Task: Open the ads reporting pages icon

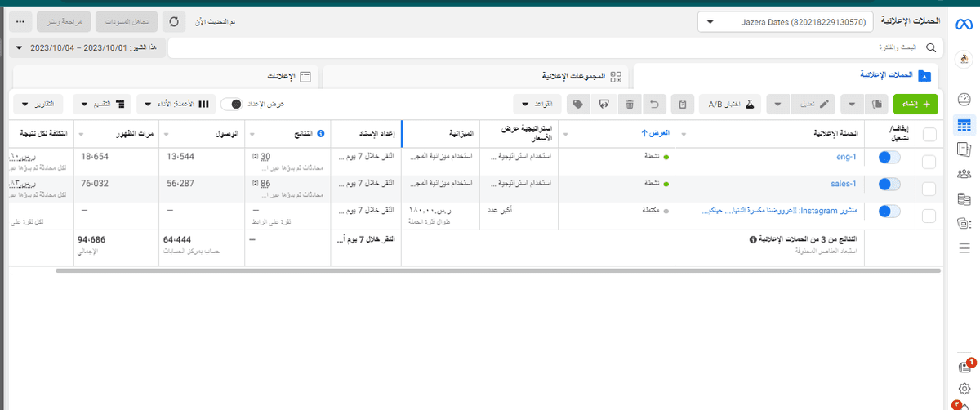Action: (x=964, y=149)
